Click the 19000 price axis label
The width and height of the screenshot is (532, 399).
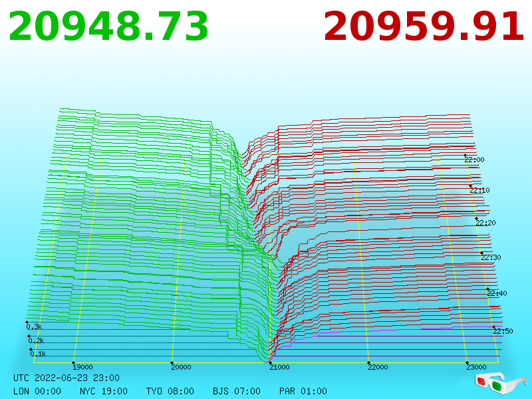82,367
